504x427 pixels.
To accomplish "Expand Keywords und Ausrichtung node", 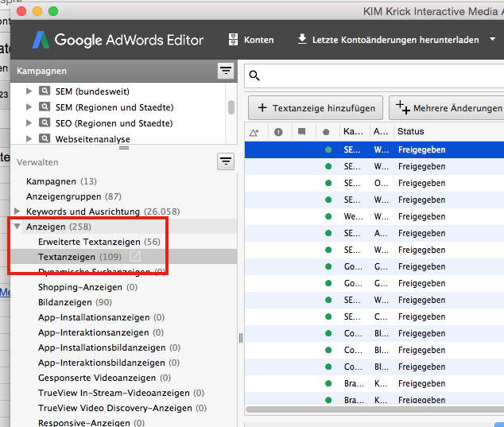I will click(17, 212).
